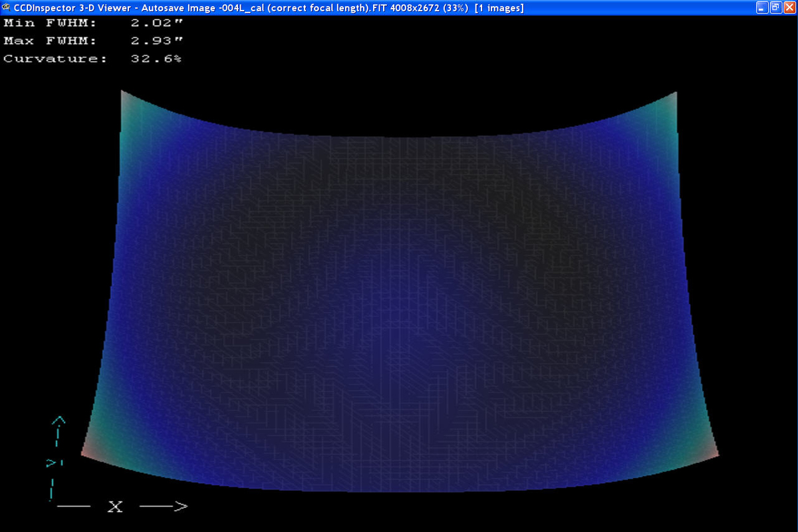798x532 pixels.
Task: Click the X axis arrowhead
Action: [x=180, y=507]
